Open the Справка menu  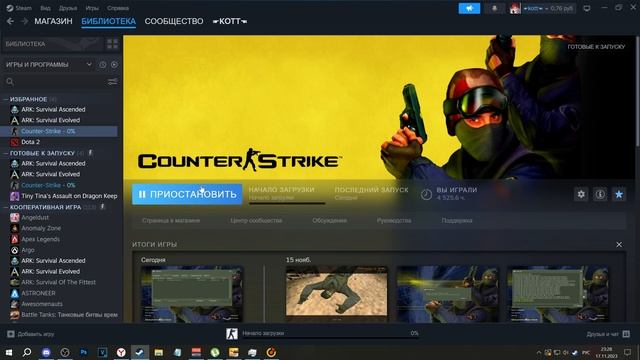click(x=118, y=8)
